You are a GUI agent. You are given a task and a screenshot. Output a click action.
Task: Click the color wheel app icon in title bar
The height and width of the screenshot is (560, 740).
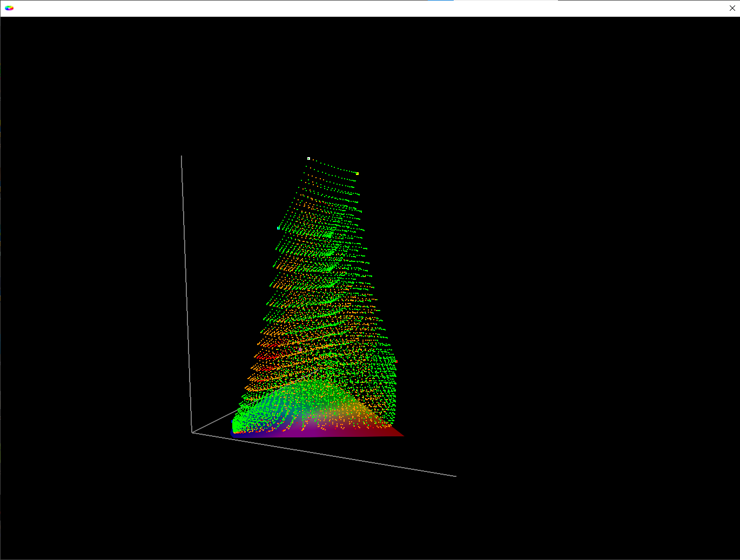(x=9, y=8)
